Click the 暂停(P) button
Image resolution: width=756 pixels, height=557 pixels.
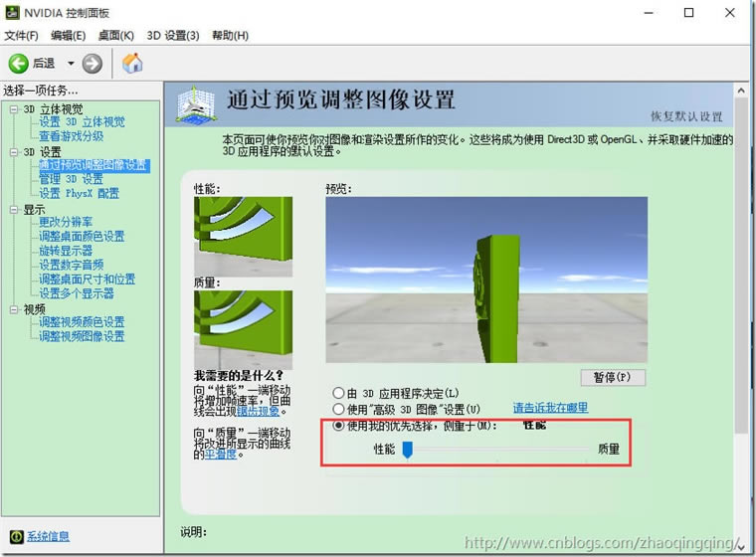(613, 378)
